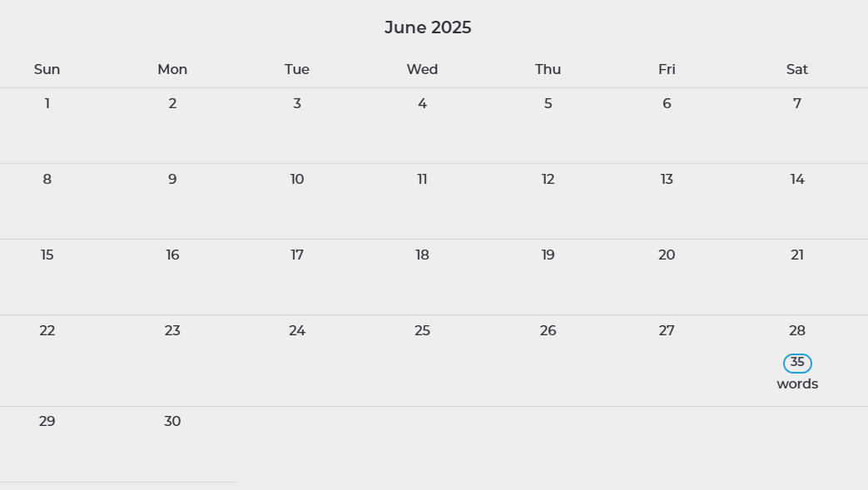
Task: Click the Wed column header
Action: (422, 70)
